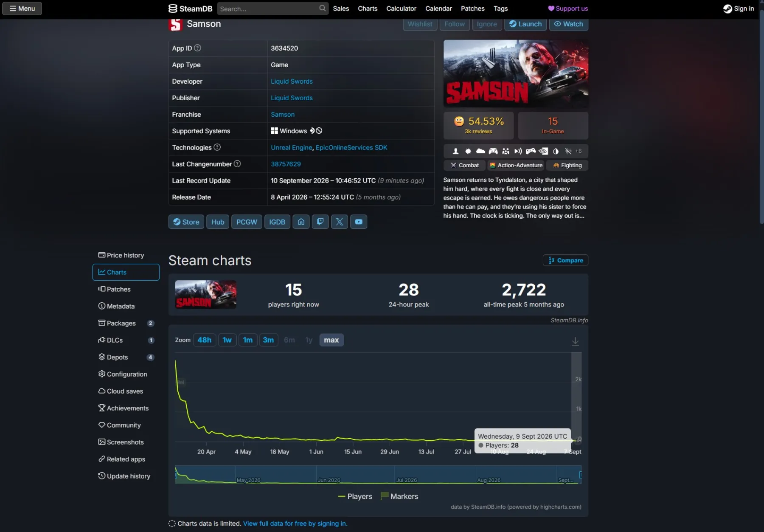Open the game's homepage via house icon
The width and height of the screenshot is (764, 532).
301,222
